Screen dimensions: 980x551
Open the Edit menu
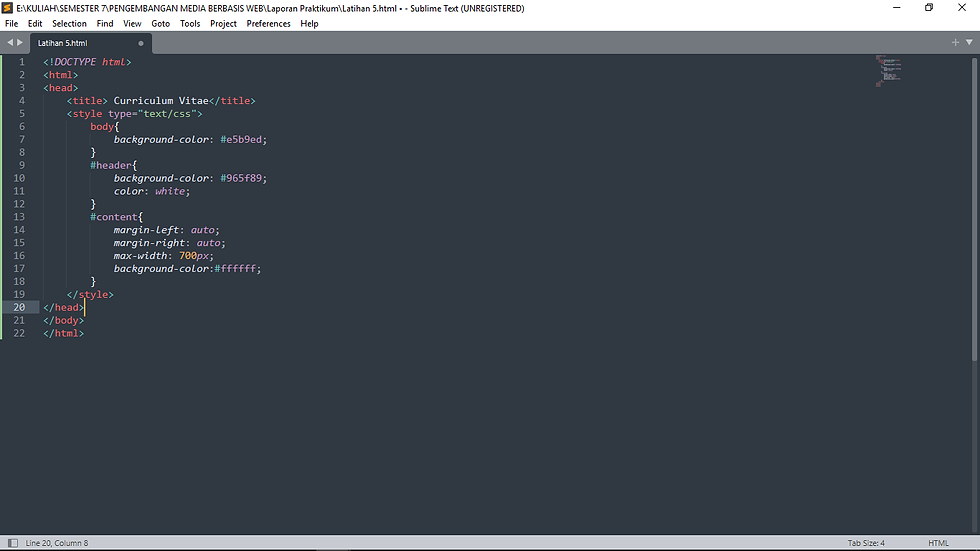tap(35, 24)
